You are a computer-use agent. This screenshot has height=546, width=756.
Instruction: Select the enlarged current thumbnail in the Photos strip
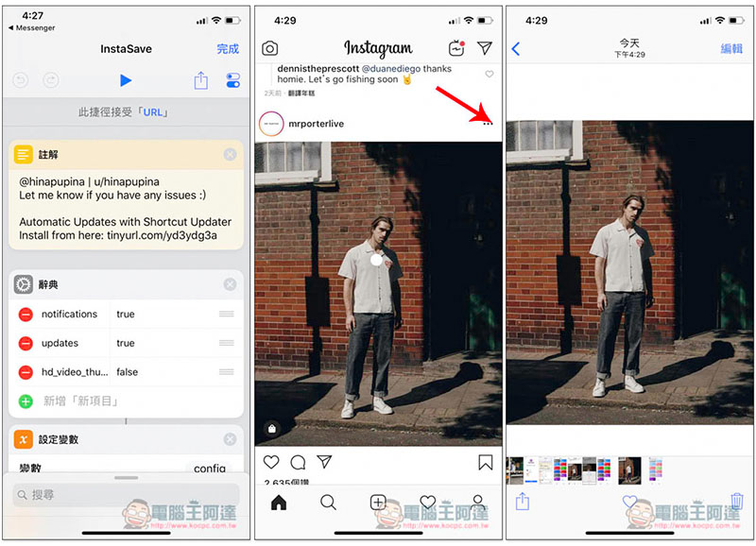(629, 470)
